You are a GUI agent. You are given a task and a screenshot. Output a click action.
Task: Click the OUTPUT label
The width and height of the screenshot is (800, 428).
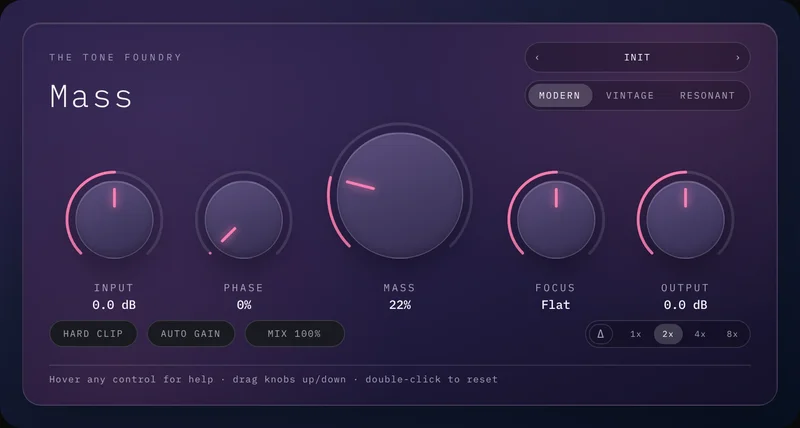click(x=685, y=288)
